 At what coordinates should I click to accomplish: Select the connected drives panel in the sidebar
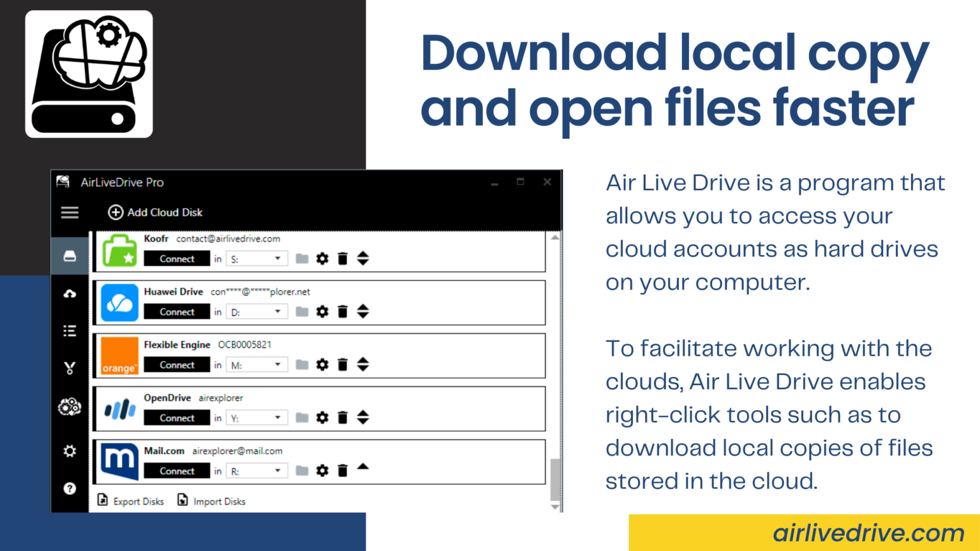[x=69, y=256]
